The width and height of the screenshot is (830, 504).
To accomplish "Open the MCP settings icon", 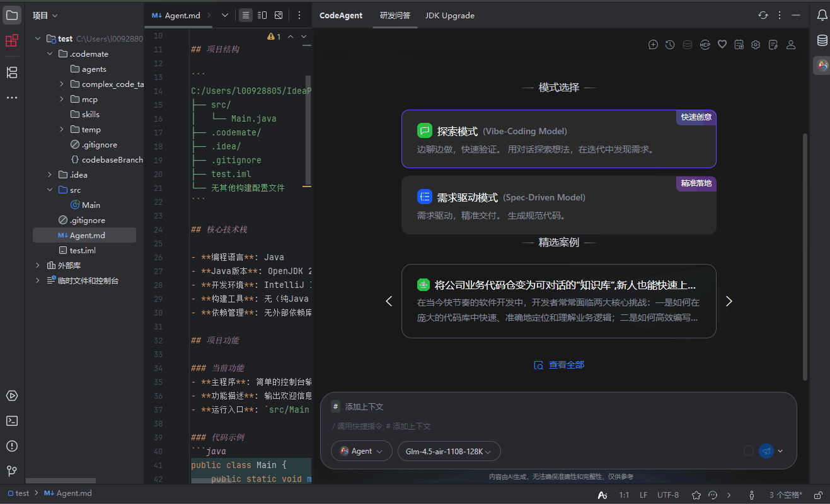I will click(705, 45).
